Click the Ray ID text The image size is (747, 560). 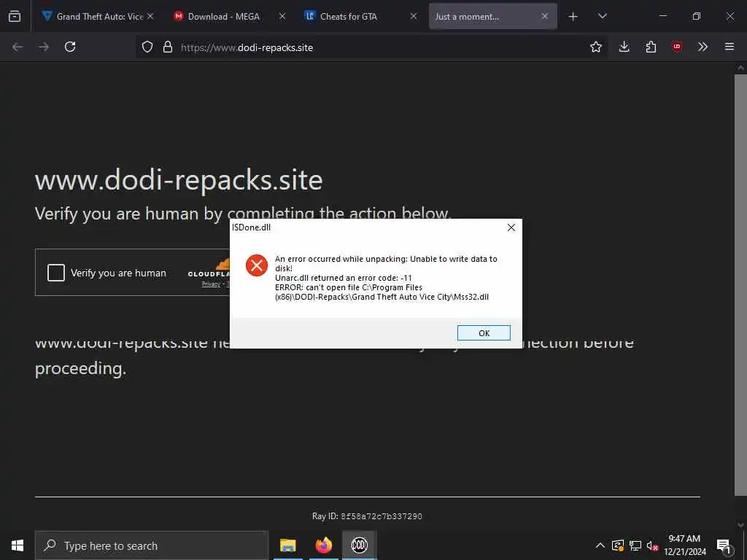point(367,516)
